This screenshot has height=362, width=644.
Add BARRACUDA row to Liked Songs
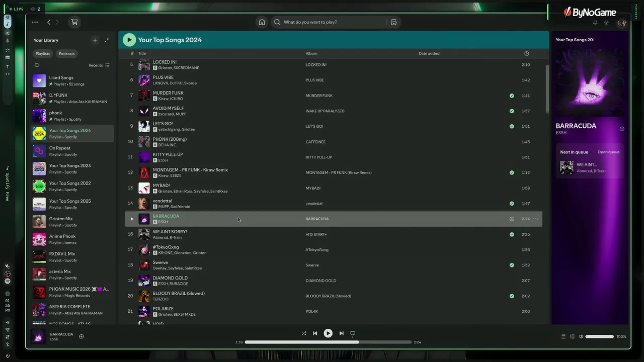click(x=512, y=219)
